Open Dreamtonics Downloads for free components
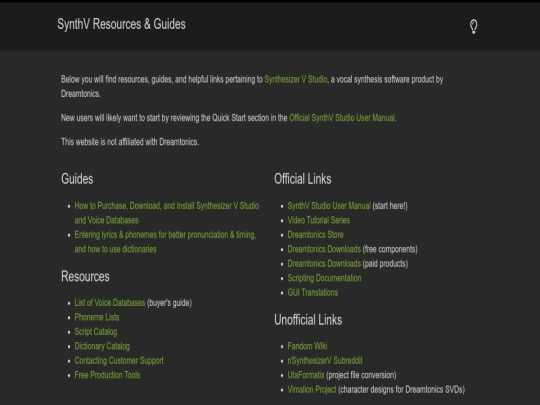540x405 pixels. (x=324, y=249)
